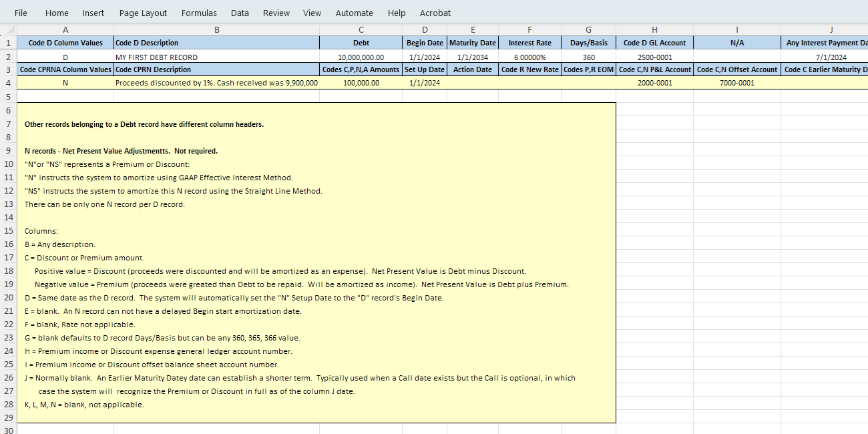The height and width of the screenshot is (434, 868).
Task: Select the 'Code C,N P&L Account' cell
Action: pos(654,69)
